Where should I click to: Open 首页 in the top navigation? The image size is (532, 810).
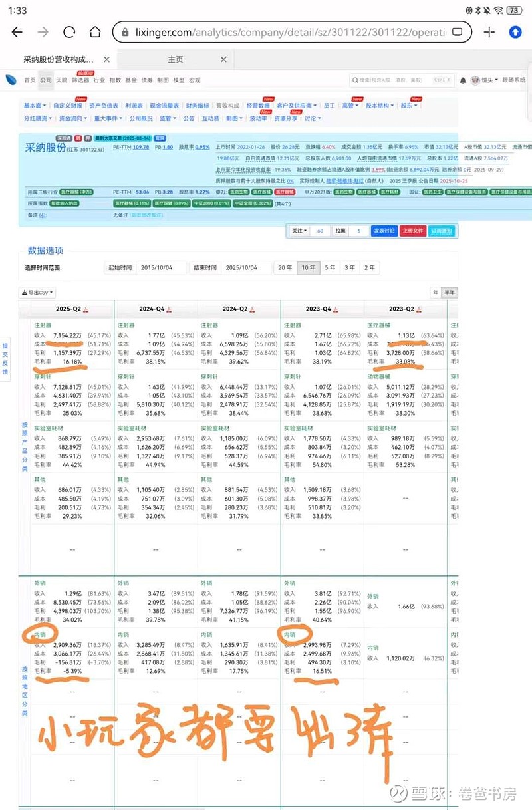30,80
